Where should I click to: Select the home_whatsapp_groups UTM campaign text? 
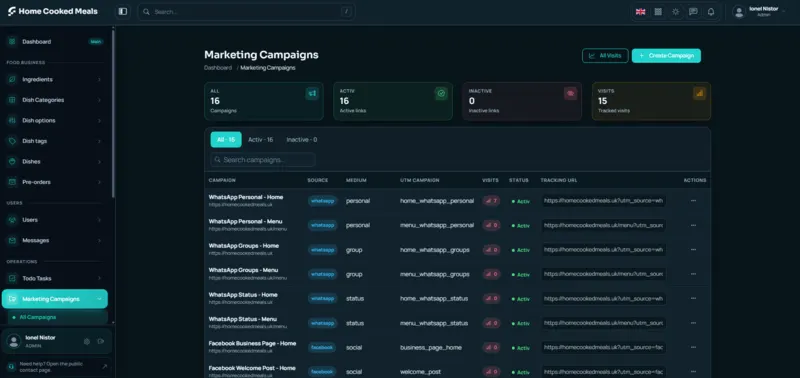(x=435, y=250)
